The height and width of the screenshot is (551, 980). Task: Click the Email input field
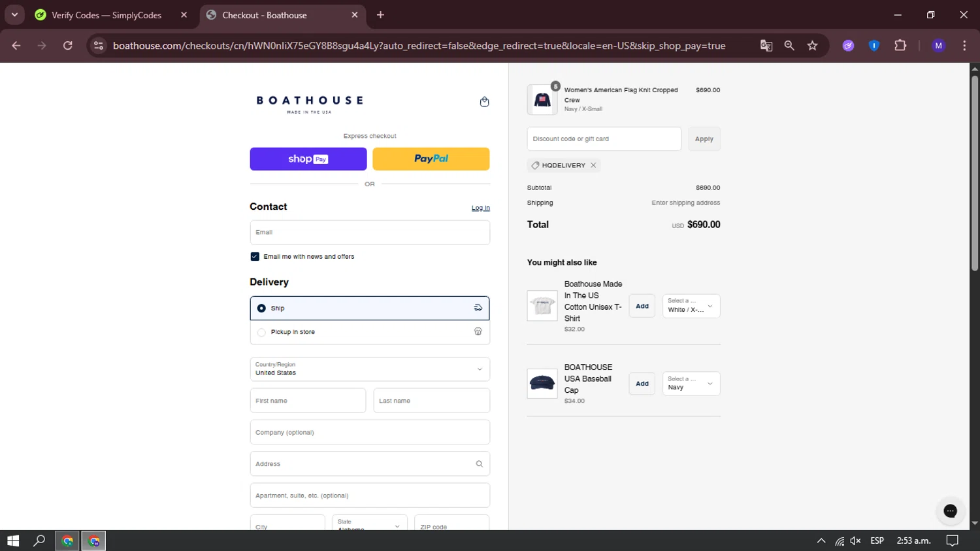(x=370, y=233)
